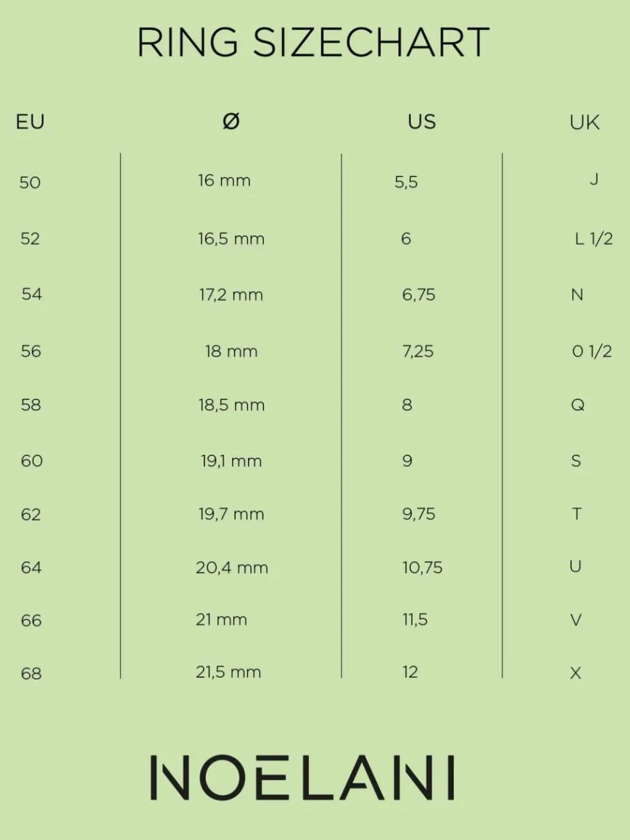Screen dimensions: 630x840
Task: Select the 20,4 mm diameter value
Action: point(232,567)
